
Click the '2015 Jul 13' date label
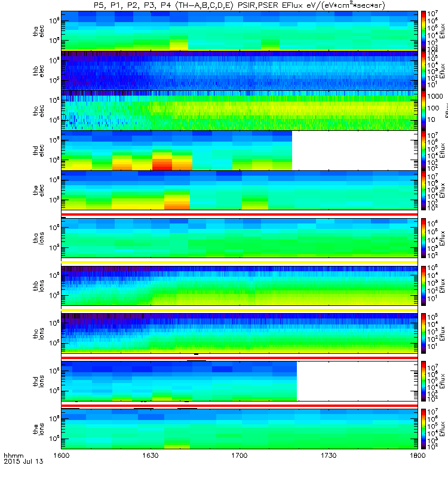tap(23, 461)
